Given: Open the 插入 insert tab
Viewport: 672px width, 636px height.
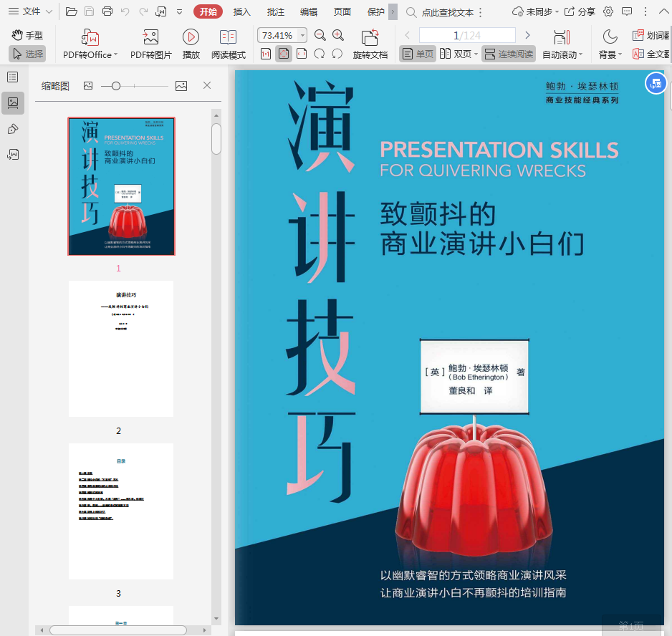Looking at the screenshot, I should click(242, 11).
